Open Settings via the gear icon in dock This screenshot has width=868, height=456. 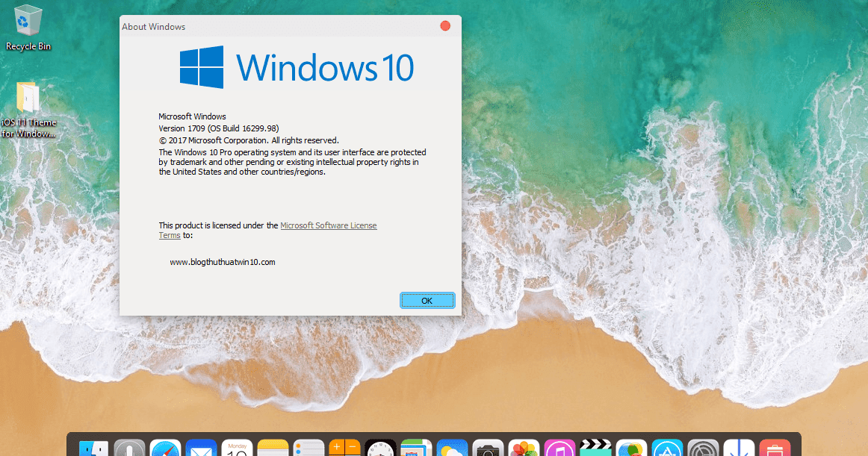(703, 448)
